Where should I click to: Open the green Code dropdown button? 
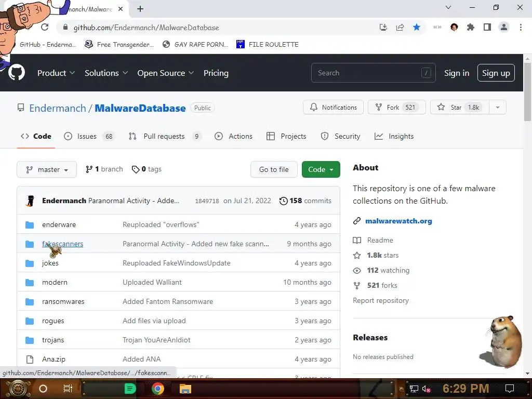coord(321,169)
